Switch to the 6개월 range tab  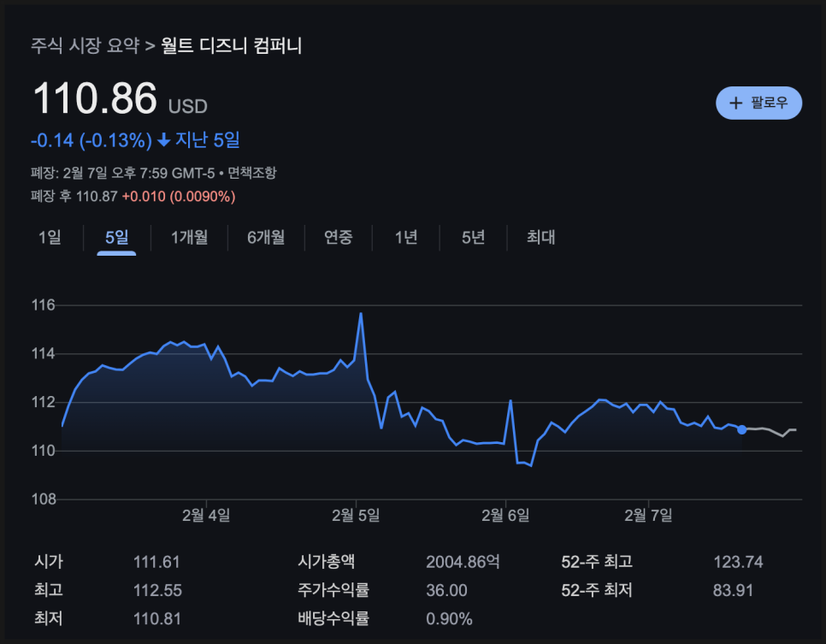pos(266,237)
